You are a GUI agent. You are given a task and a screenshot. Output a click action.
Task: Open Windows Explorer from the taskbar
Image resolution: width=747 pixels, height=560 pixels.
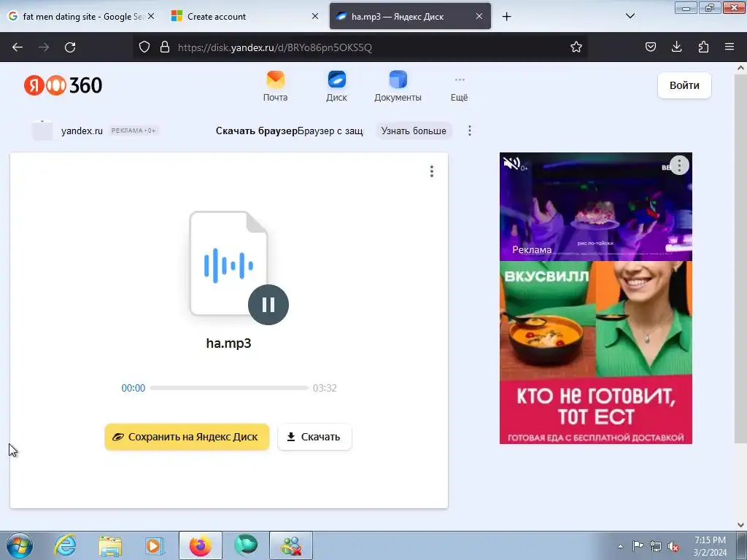tap(110, 545)
